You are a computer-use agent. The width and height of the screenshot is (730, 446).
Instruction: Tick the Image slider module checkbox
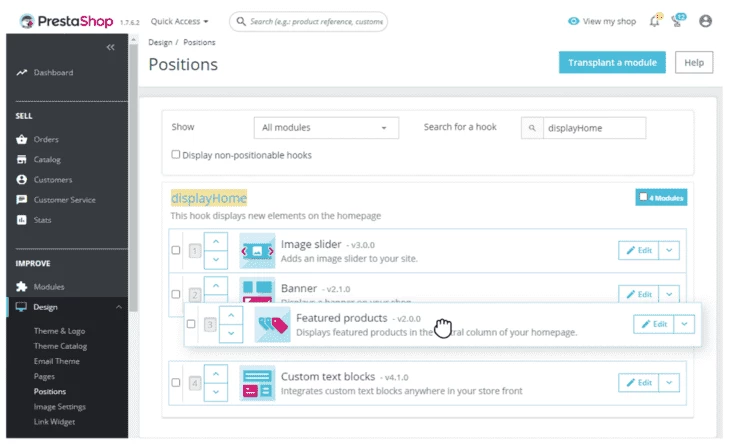[176, 251]
